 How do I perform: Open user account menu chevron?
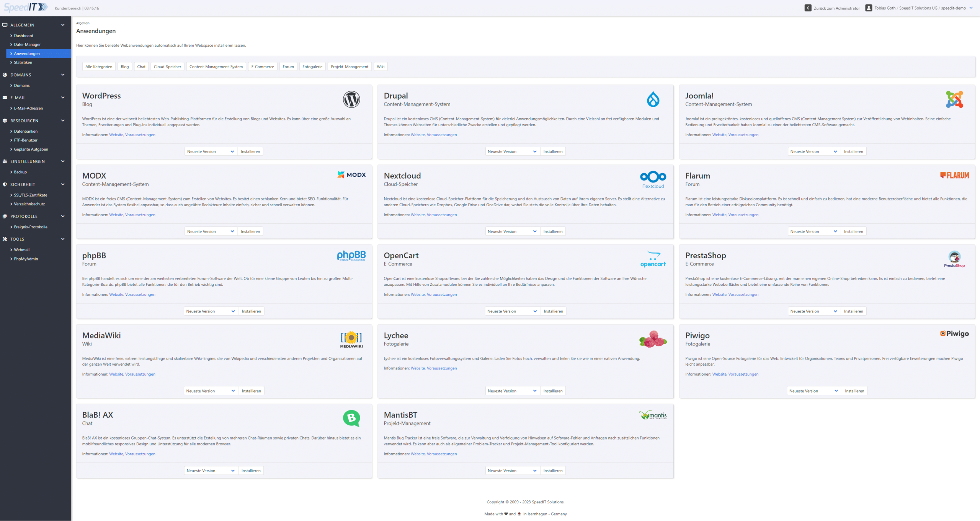point(971,8)
